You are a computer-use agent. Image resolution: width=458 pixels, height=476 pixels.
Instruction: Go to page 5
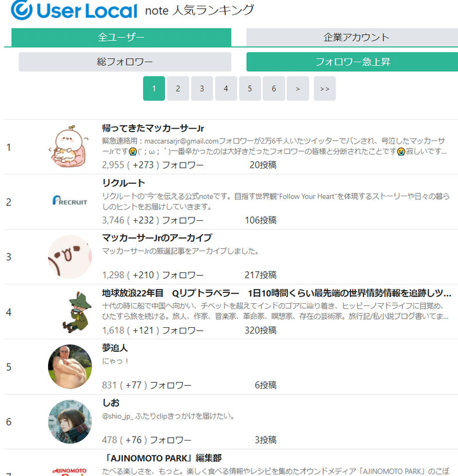[250, 88]
